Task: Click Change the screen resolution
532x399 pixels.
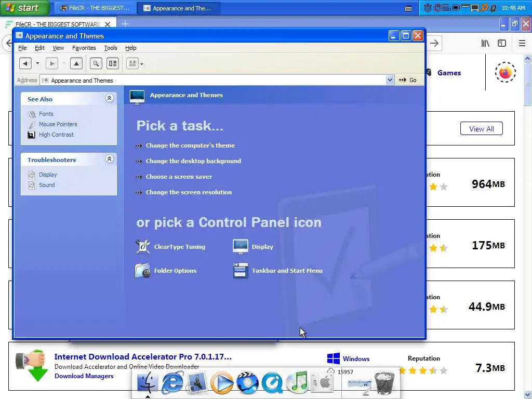Action: coord(189,192)
